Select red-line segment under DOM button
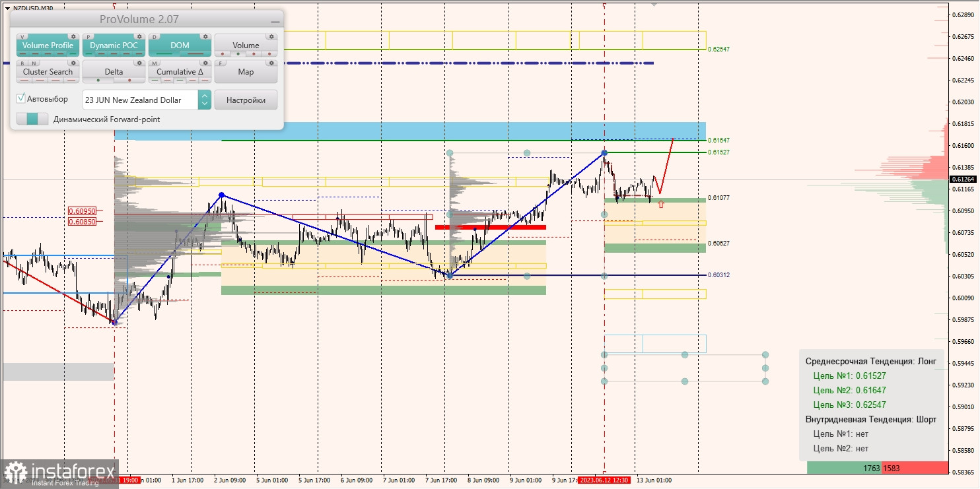980x489 pixels. click(x=195, y=54)
